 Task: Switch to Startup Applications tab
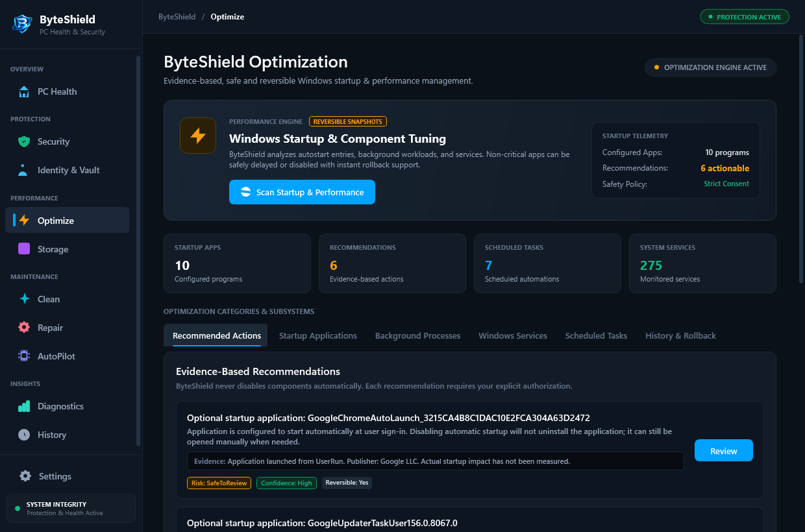(x=318, y=335)
